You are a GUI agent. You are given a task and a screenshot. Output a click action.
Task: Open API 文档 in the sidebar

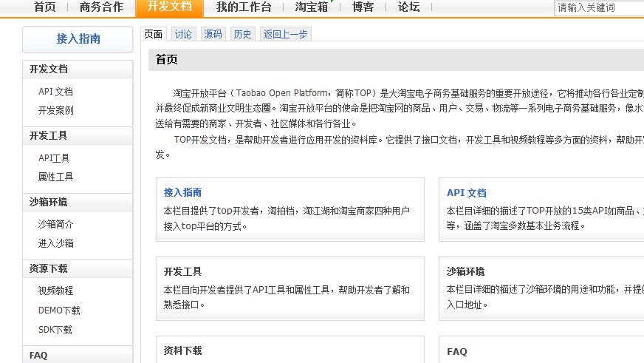(55, 92)
